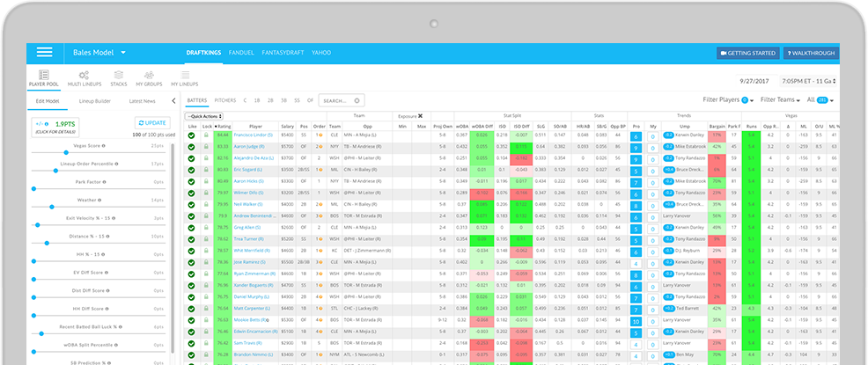Viewport: 868px width, 365px height.
Task: Open the My Groups section
Action: click(149, 78)
